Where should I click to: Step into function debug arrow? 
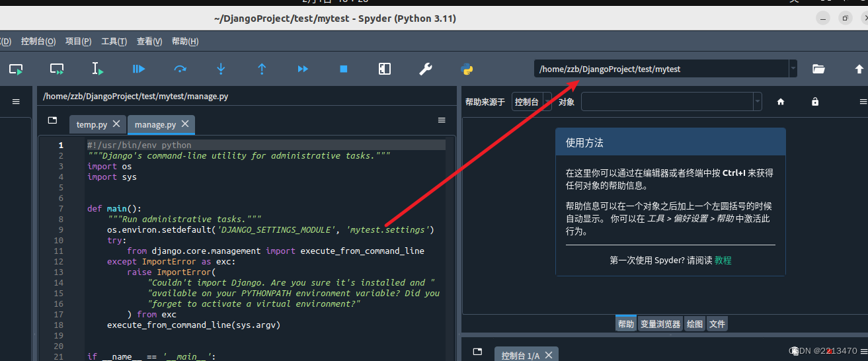221,69
